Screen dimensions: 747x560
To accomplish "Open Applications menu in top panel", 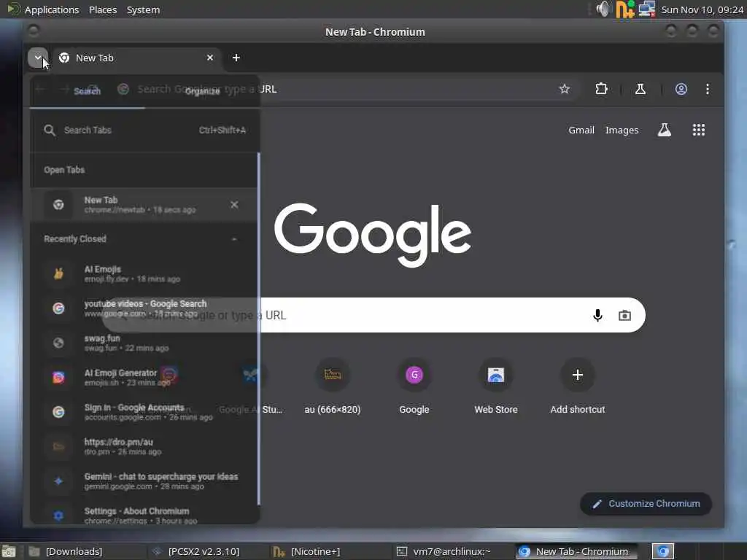I will tap(52, 9).
